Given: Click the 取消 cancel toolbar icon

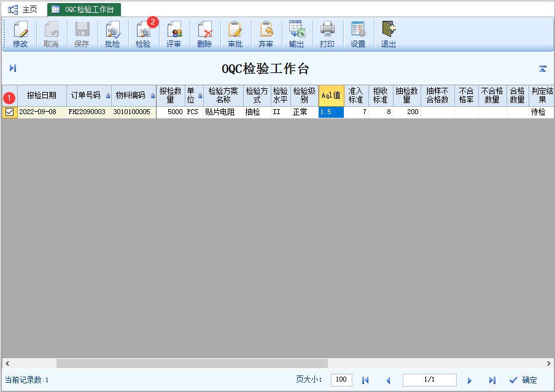Looking at the screenshot, I should [x=51, y=34].
